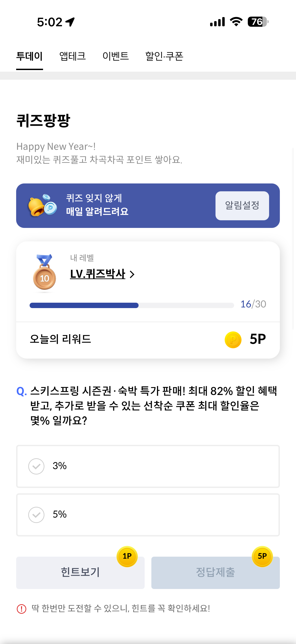
Task: Tap the Wi-Fi icon in status bar
Action: [x=236, y=22]
